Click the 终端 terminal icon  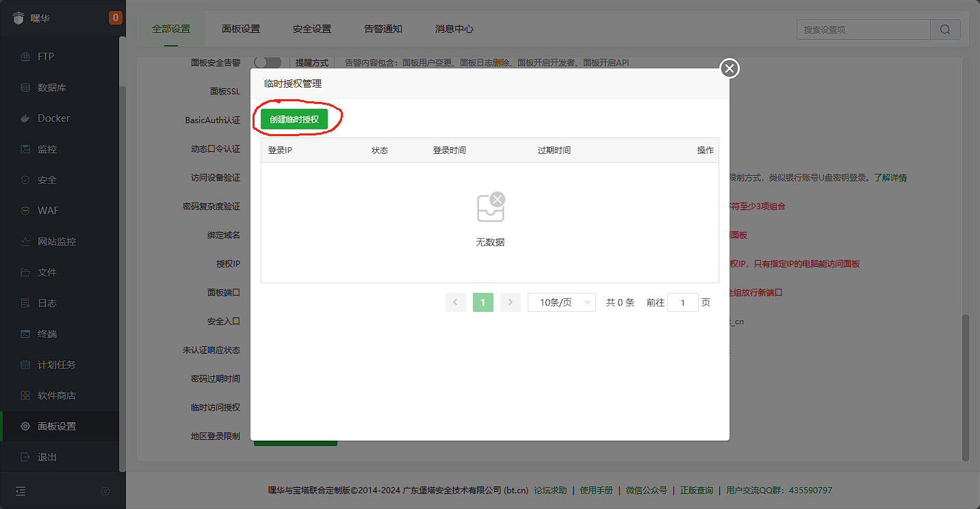25,334
